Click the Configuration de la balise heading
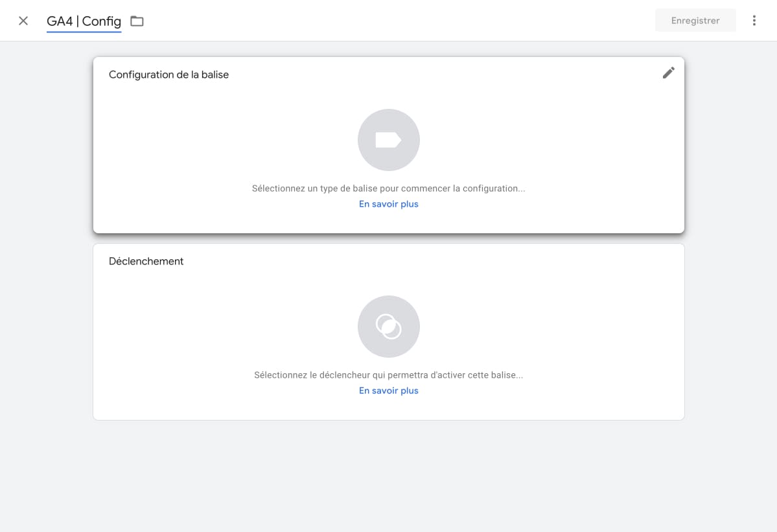 coord(168,75)
